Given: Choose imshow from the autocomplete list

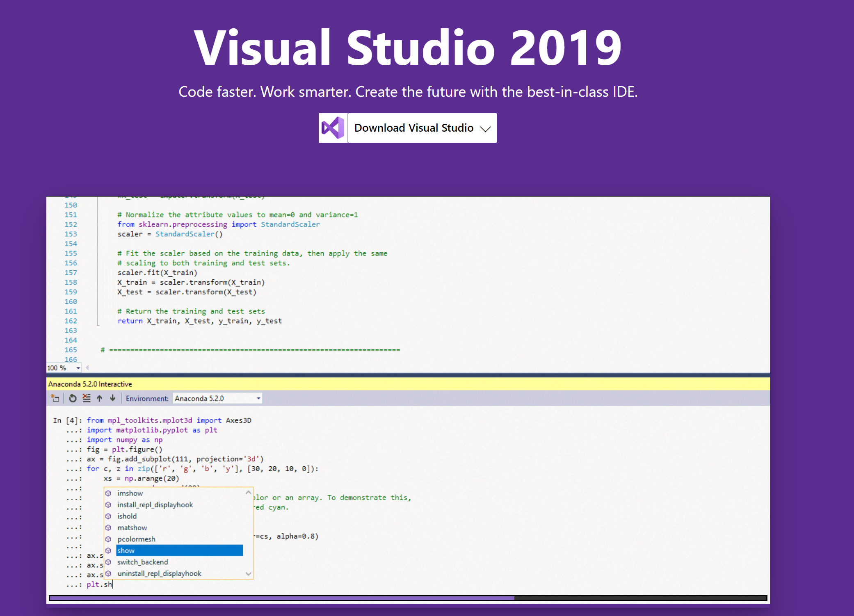Looking at the screenshot, I should click(130, 493).
